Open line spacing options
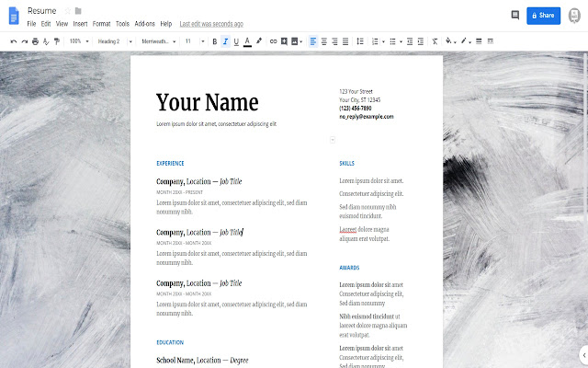The image size is (588, 368). coord(360,41)
